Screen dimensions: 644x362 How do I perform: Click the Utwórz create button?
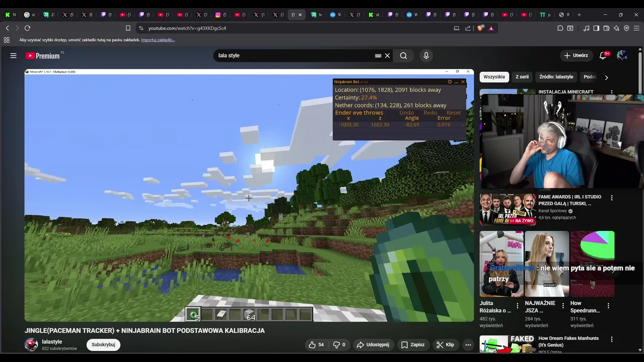click(x=576, y=56)
